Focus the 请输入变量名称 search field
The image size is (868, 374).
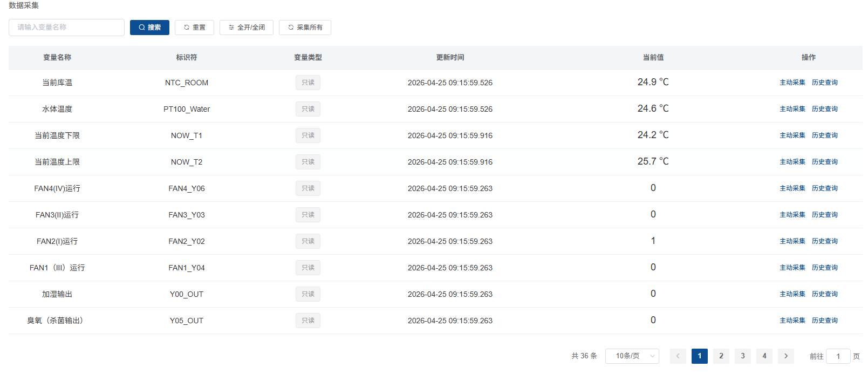(x=66, y=28)
